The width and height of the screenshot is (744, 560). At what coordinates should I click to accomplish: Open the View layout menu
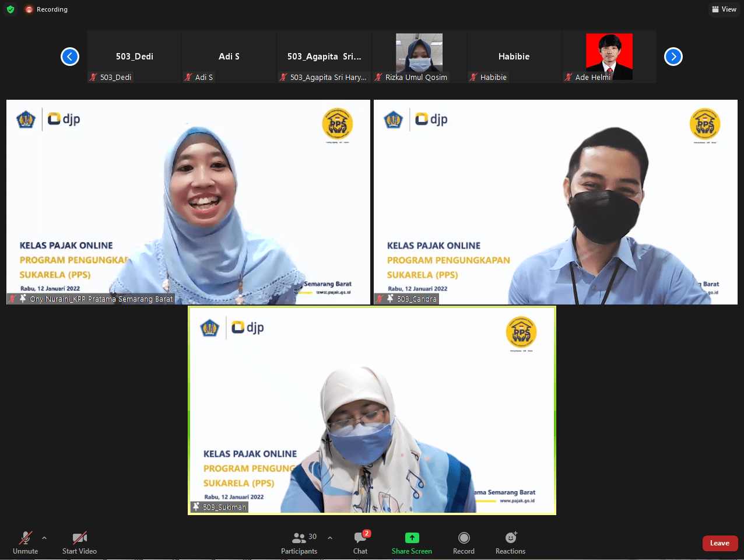click(x=724, y=9)
